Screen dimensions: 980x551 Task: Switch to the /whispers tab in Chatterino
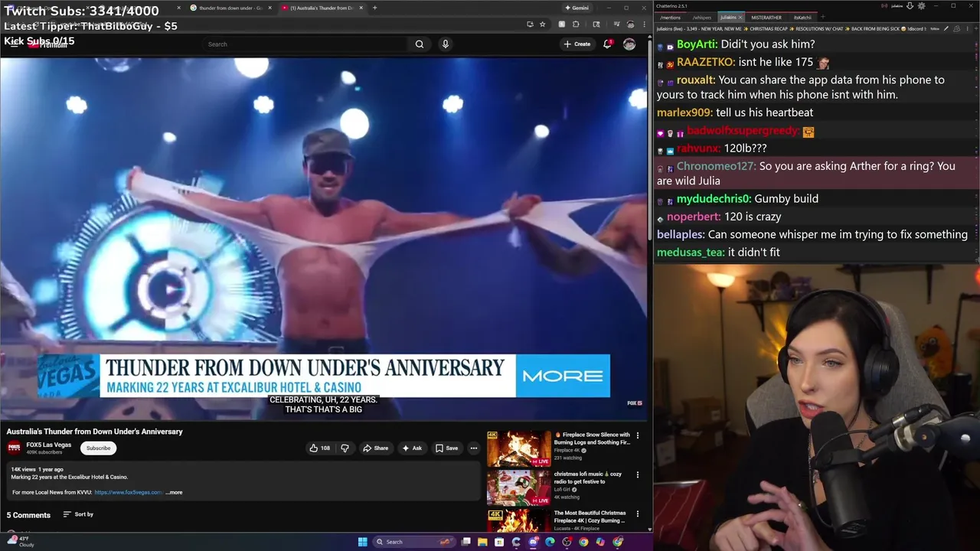(702, 18)
